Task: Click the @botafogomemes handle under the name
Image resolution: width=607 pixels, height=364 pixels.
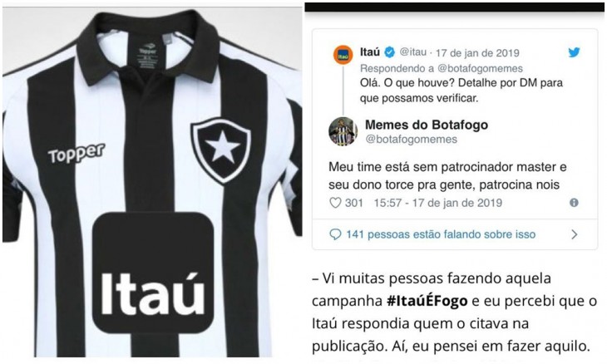Action: (x=411, y=140)
